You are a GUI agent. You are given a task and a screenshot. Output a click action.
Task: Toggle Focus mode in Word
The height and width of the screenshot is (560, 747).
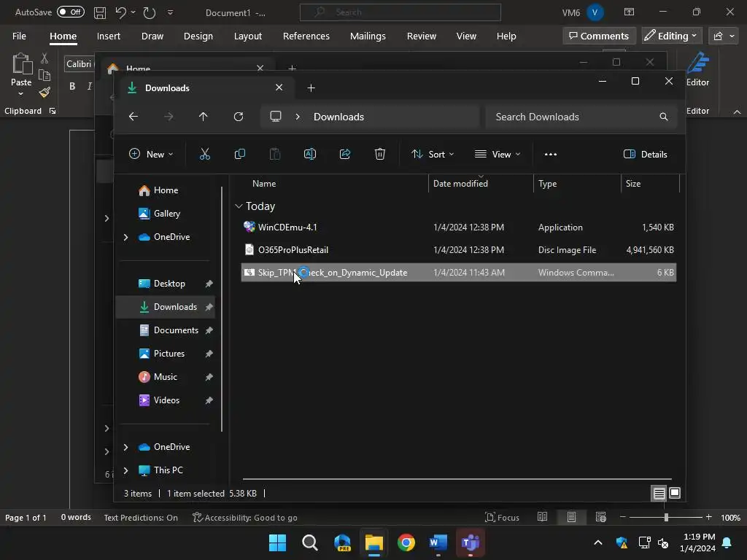(502, 517)
